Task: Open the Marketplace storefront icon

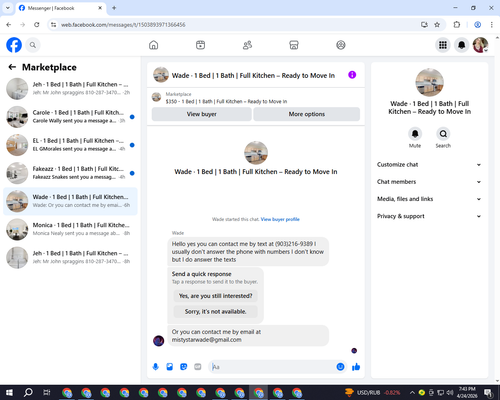Action: click(294, 45)
